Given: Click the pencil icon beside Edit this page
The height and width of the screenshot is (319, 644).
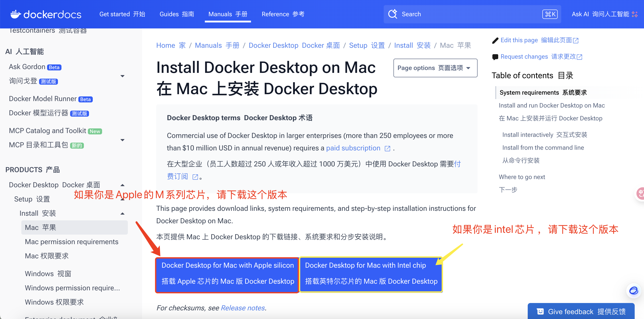Looking at the screenshot, I should [495, 40].
